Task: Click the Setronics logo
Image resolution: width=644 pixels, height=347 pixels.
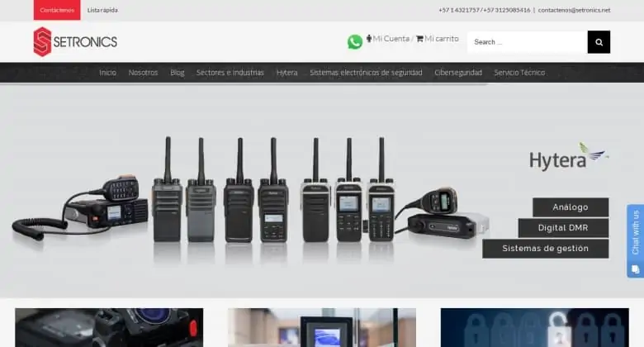Action: [x=75, y=41]
